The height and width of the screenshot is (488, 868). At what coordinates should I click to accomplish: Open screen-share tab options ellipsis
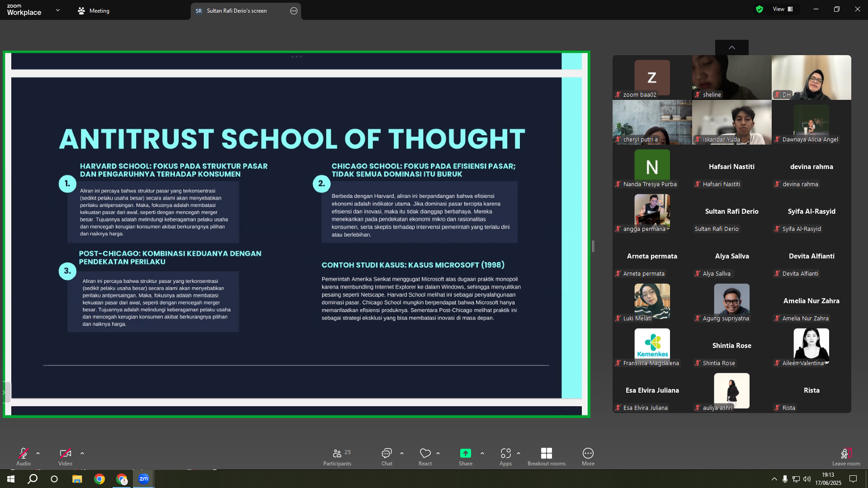click(294, 11)
